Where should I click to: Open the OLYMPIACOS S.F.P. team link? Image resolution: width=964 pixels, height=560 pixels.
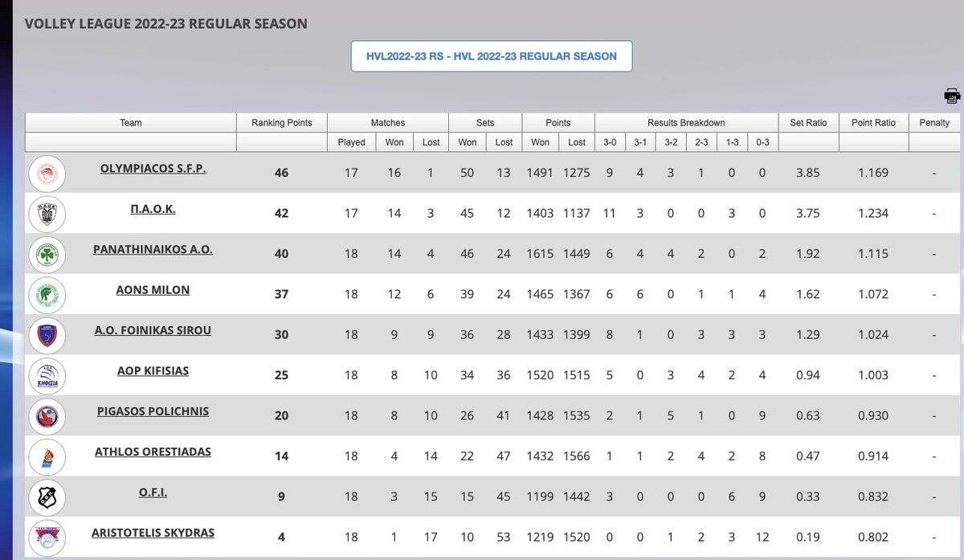click(153, 169)
